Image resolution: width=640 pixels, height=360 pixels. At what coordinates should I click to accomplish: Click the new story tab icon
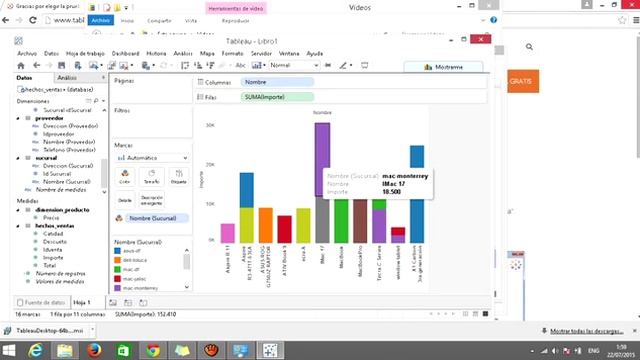tap(143, 303)
